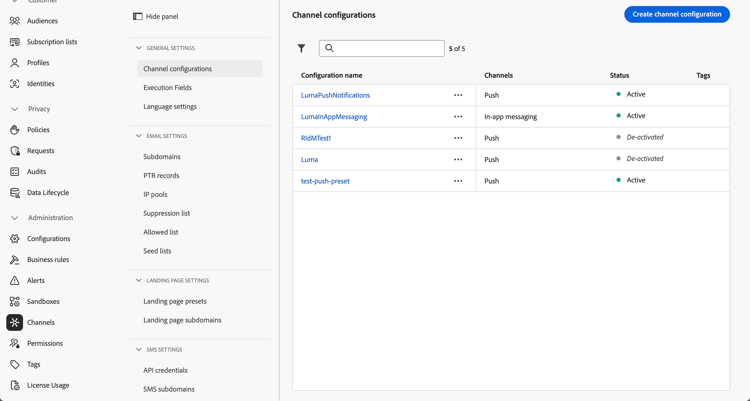Click the Alerts warning icon

pos(15,281)
